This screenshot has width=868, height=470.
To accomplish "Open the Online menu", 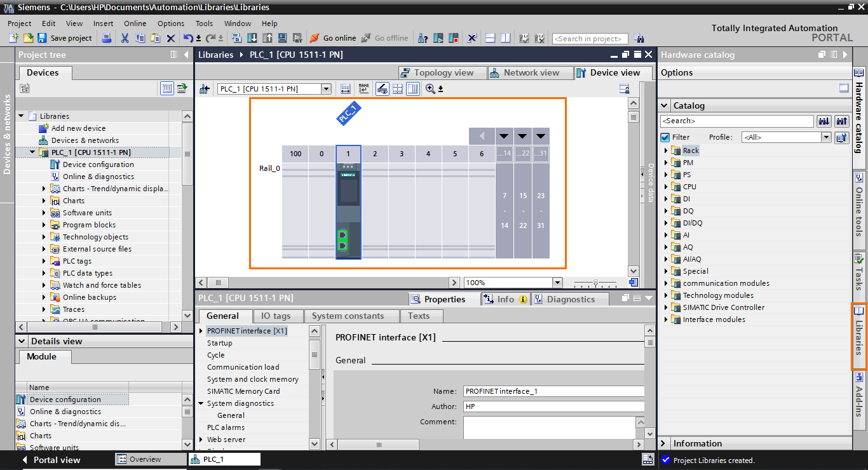I will [x=135, y=23].
